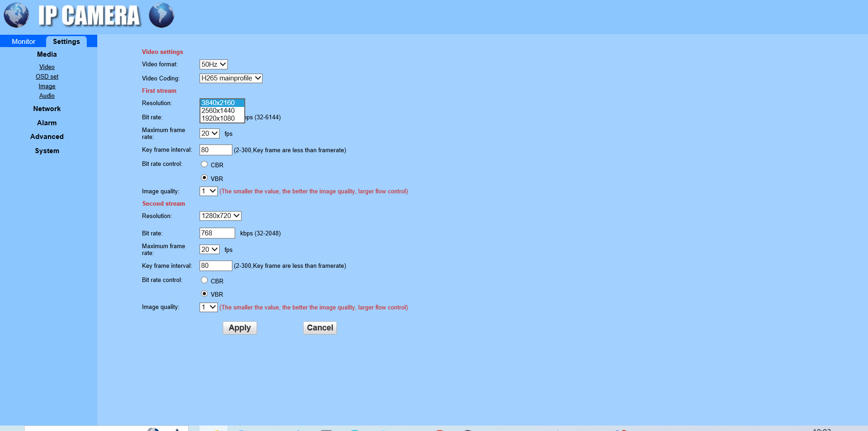Click the left globe logo in header
This screenshot has height=431, width=868.
pyautogui.click(x=16, y=15)
